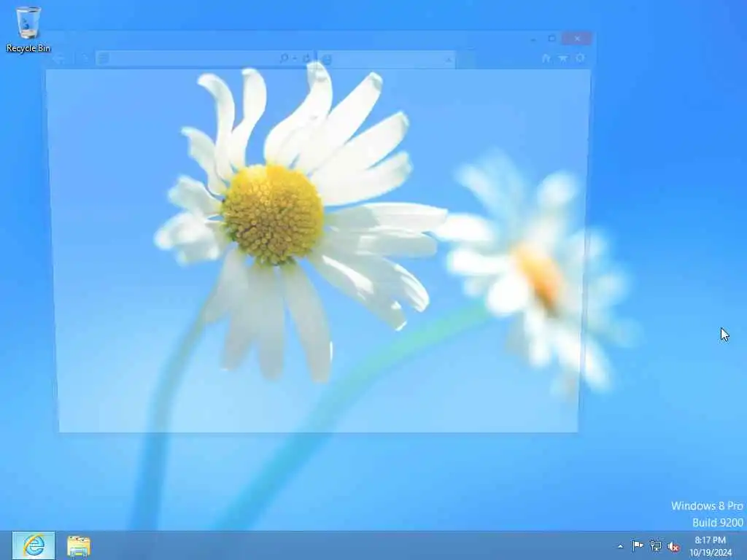Open the network status tray icon

pyautogui.click(x=656, y=545)
